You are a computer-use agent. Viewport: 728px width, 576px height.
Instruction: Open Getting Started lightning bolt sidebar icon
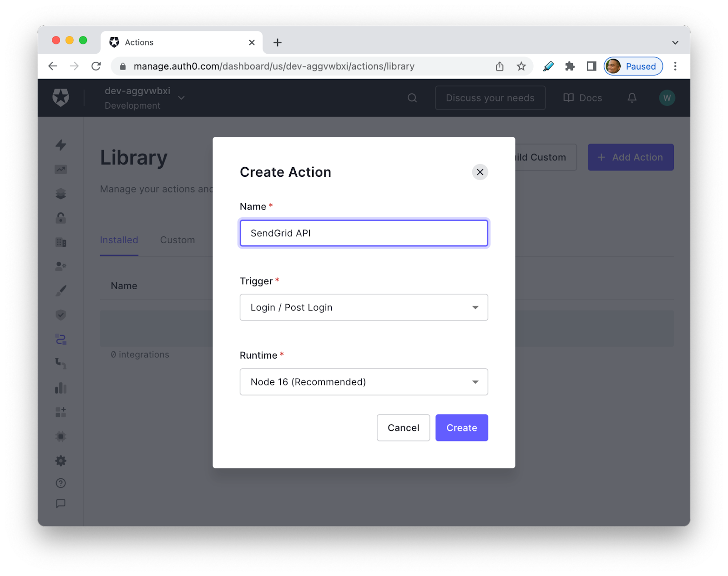[61, 145]
